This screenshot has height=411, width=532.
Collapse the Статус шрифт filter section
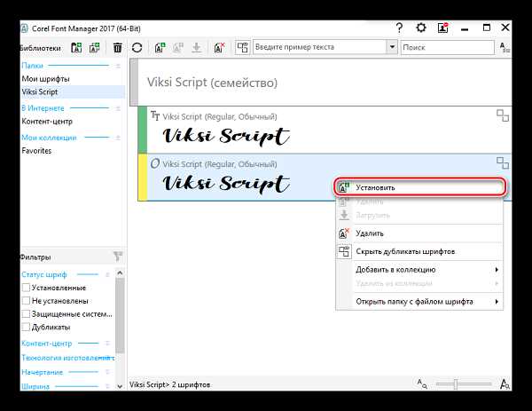107,274
